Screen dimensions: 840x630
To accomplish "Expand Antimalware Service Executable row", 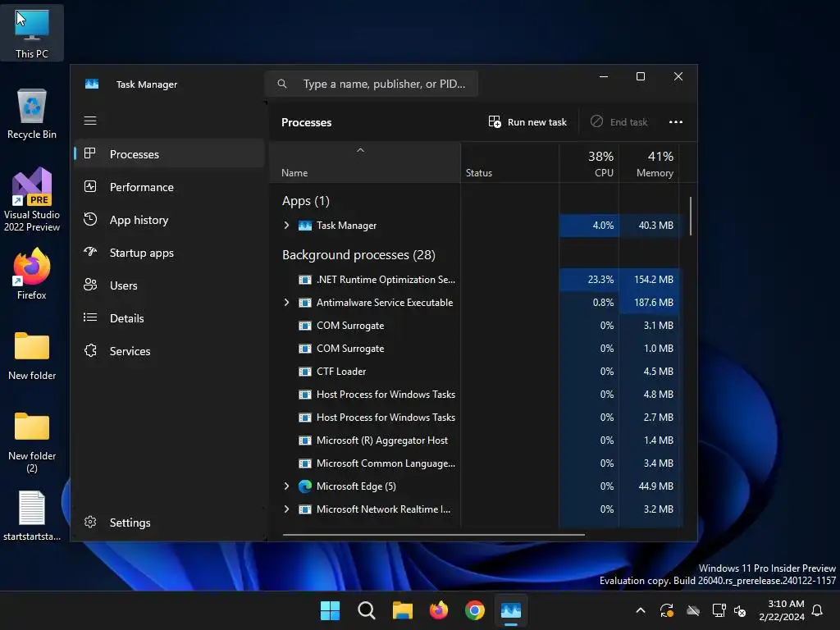I will coord(286,303).
